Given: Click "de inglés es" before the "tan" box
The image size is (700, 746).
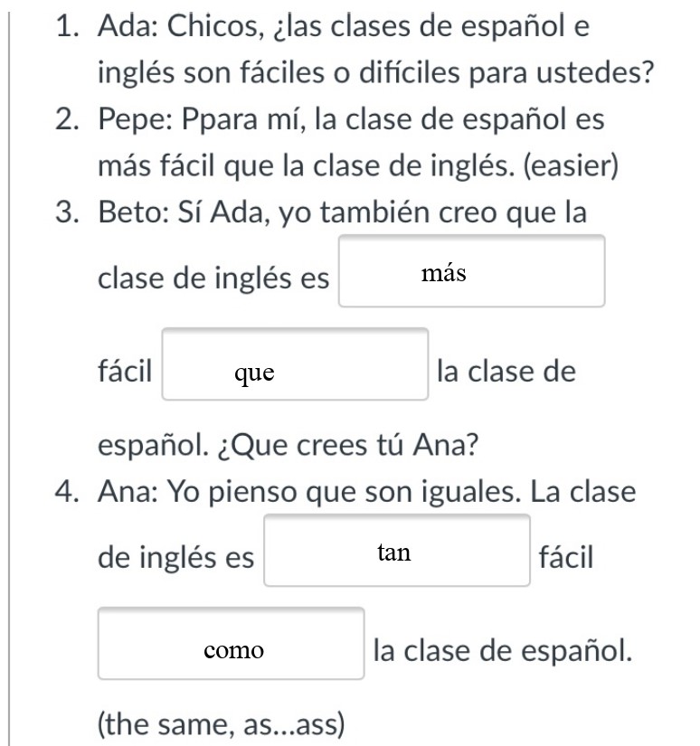Looking at the screenshot, I should (176, 557).
